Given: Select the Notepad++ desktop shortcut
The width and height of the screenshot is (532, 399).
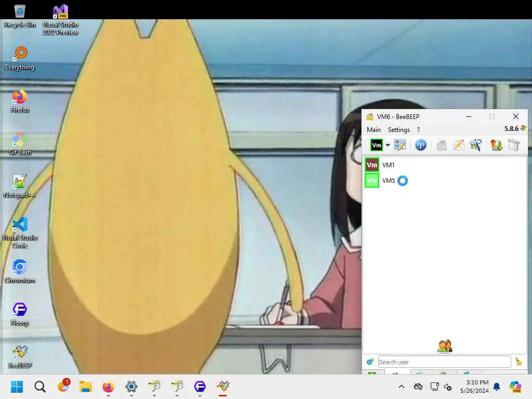Looking at the screenshot, I should point(20,186).
